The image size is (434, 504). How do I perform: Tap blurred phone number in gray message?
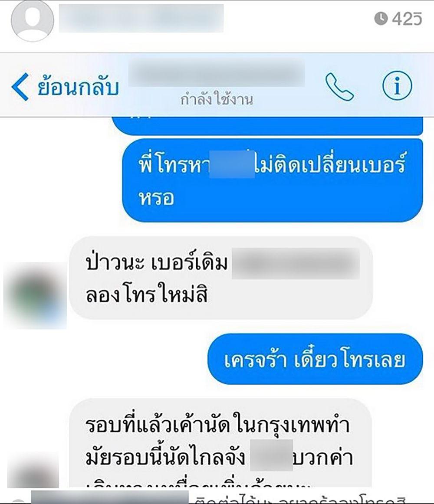[x=296, y=264]
